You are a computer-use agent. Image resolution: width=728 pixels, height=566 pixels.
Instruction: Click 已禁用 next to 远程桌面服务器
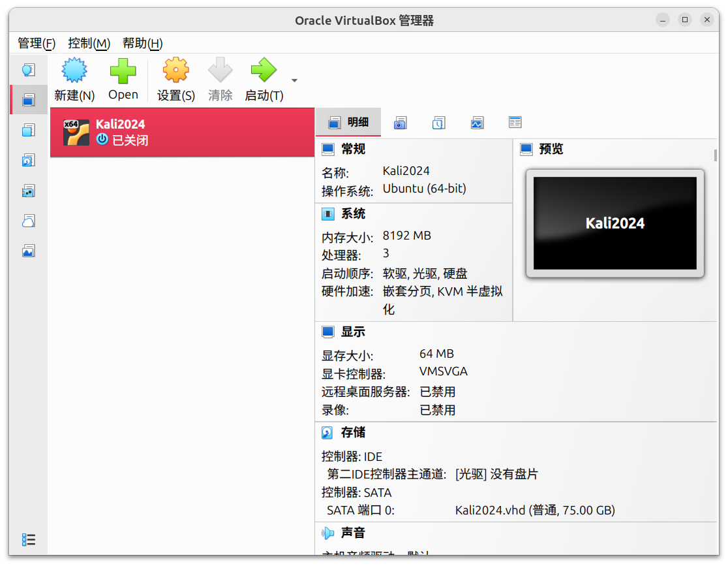437,392
